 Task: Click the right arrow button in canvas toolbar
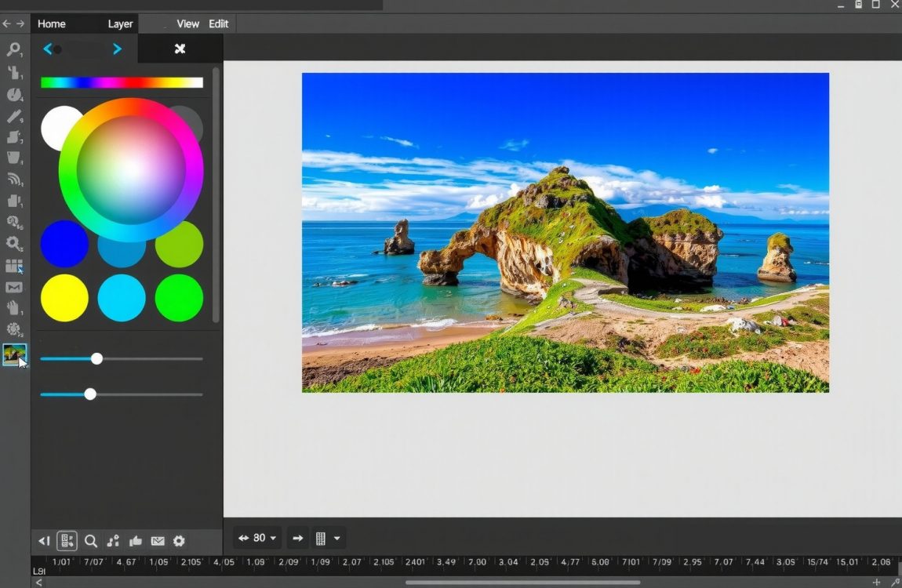click(x=297, y=538)
